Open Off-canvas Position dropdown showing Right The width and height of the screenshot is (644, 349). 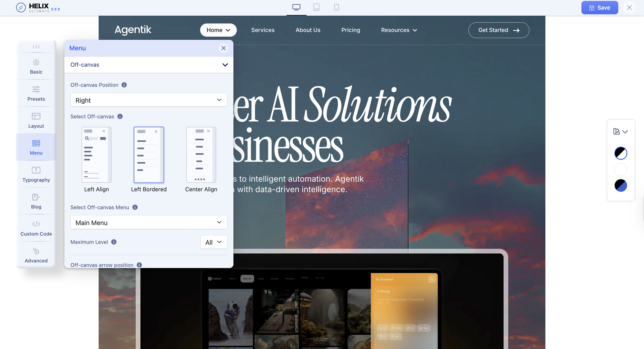[149, 100]
